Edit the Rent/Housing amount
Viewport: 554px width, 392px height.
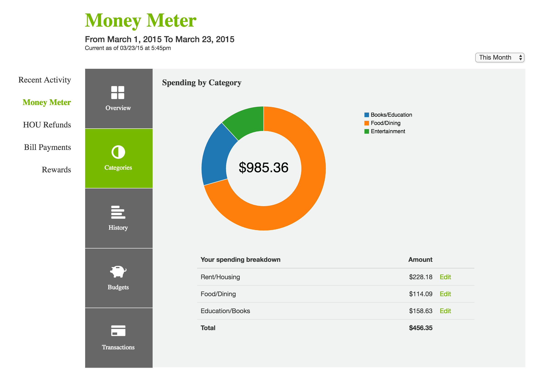click(445, 277)
